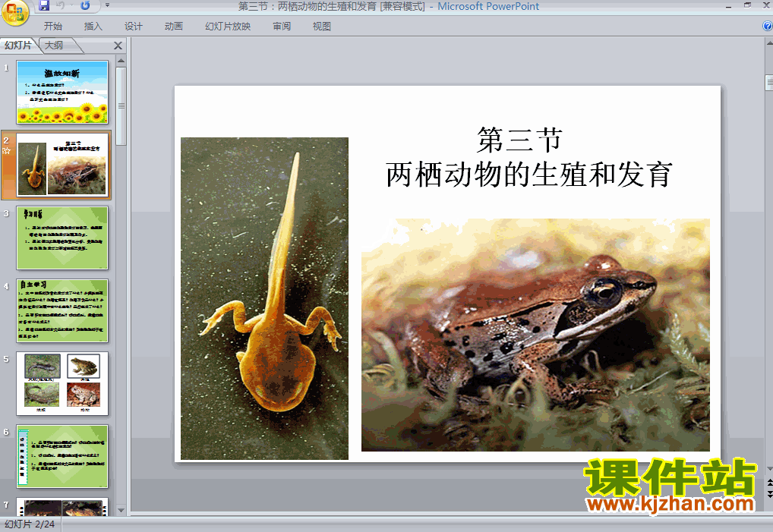Click main editing area scroll-down arrow
Image resolution: width=773 pixels, height=532 pixels.
point(769,468)
